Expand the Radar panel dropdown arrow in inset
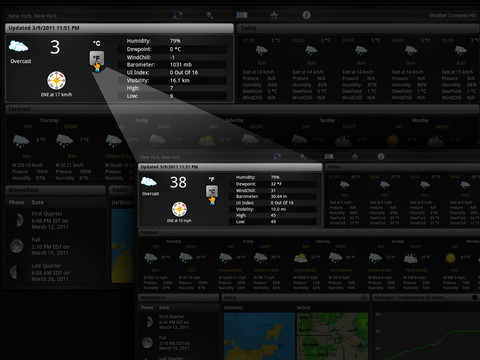480x360 pixels. [364, 298]
